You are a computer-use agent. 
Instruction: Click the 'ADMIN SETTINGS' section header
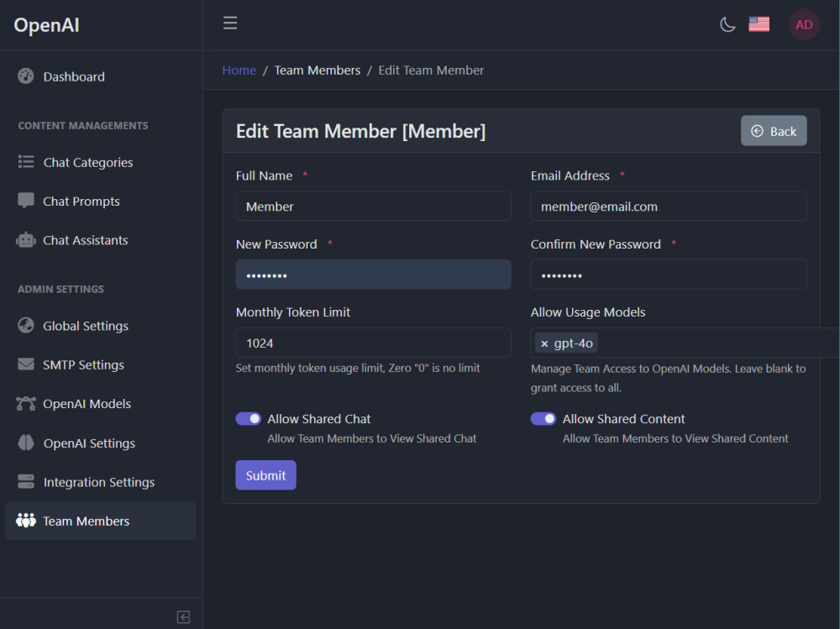(x=60, y=289)
